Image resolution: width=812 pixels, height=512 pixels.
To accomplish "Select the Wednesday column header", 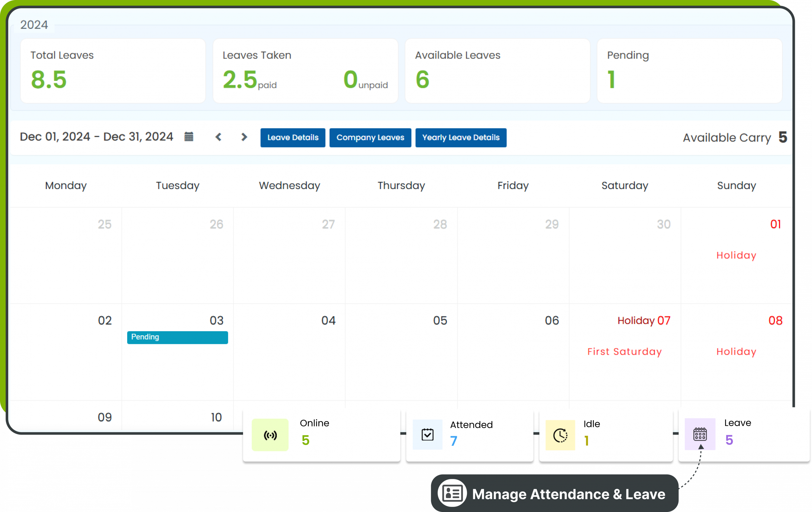I will coord(290,186).
